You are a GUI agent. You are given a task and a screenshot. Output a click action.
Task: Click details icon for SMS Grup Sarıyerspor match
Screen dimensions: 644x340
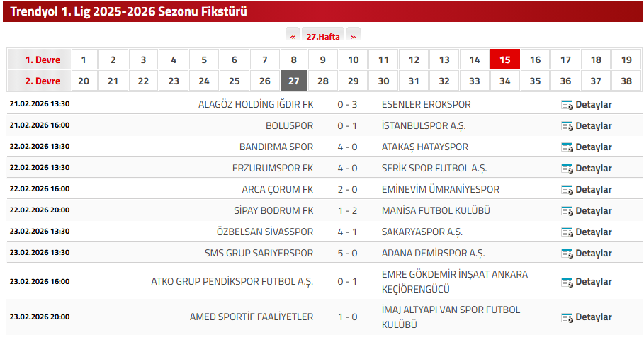click(x=567, y=254)
